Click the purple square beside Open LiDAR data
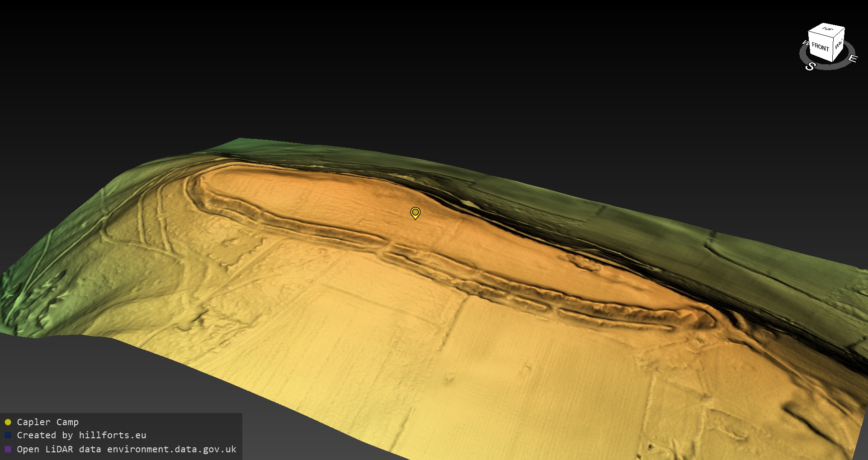868x460 pixels. (x=8, y=449)
